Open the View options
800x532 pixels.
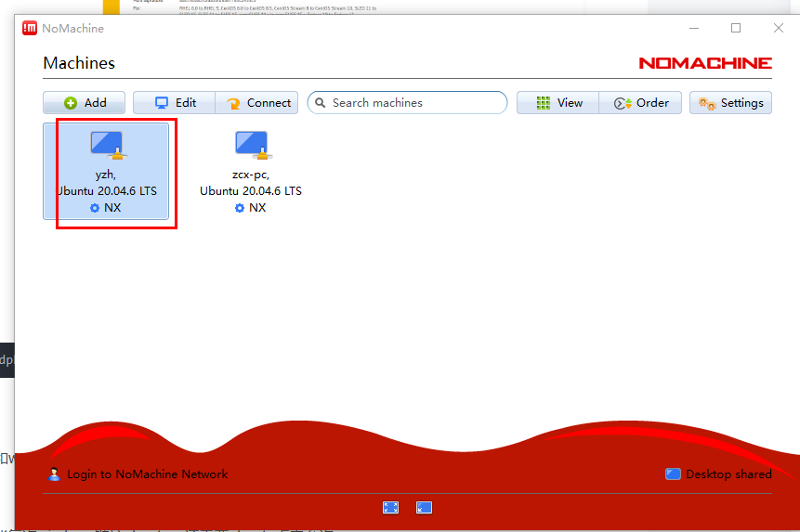click(x=558, y=103)
